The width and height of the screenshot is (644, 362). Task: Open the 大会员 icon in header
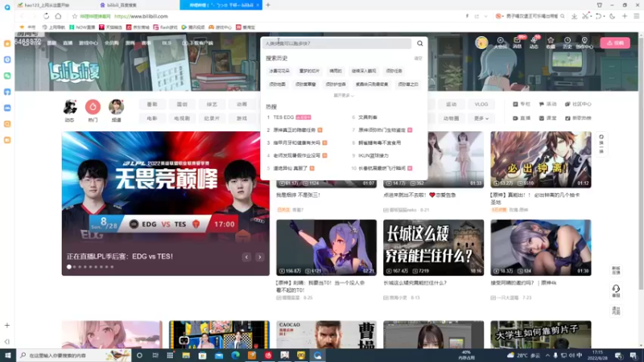pyautogui.click(x=500, y=43)
